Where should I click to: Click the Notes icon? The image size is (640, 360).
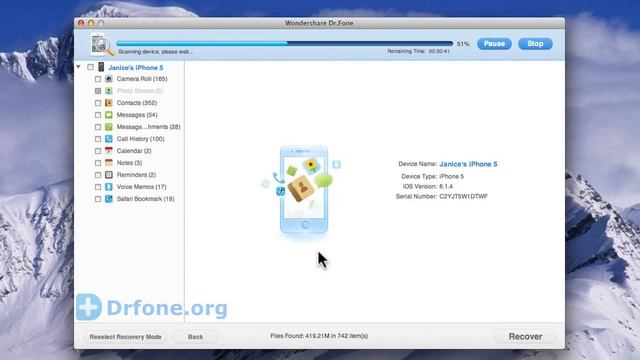pos(109,163)
